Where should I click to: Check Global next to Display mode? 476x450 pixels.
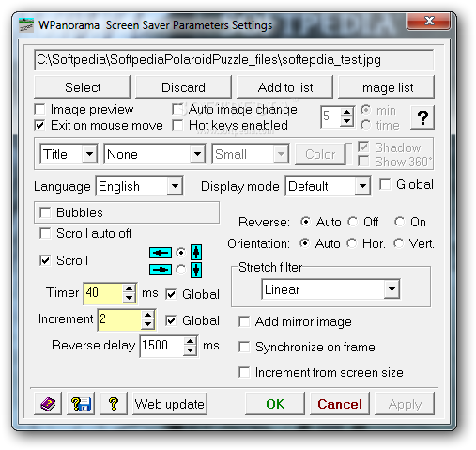click(x=385, y=184)
